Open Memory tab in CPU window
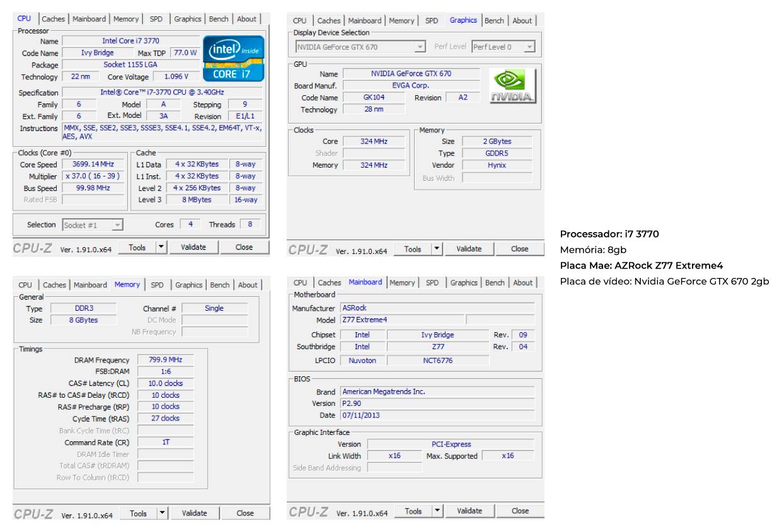 126,19
